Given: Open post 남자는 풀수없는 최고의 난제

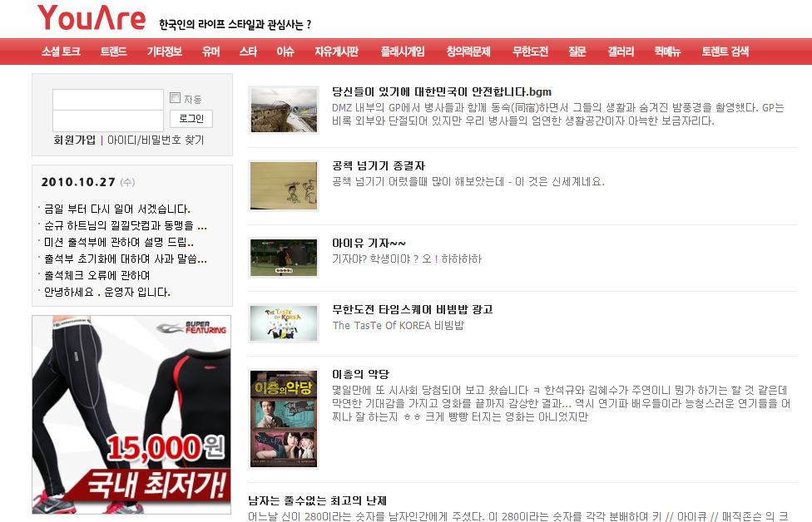Looking at the screenshot, I should pos(318,500).
